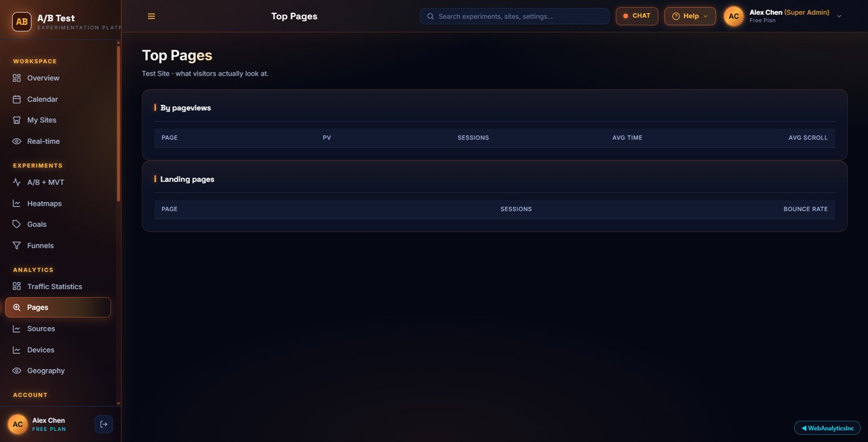The width and height of the screenshot is (868, 442).
Task: Click the My Sites store icon
Action: tap(17, 120)
